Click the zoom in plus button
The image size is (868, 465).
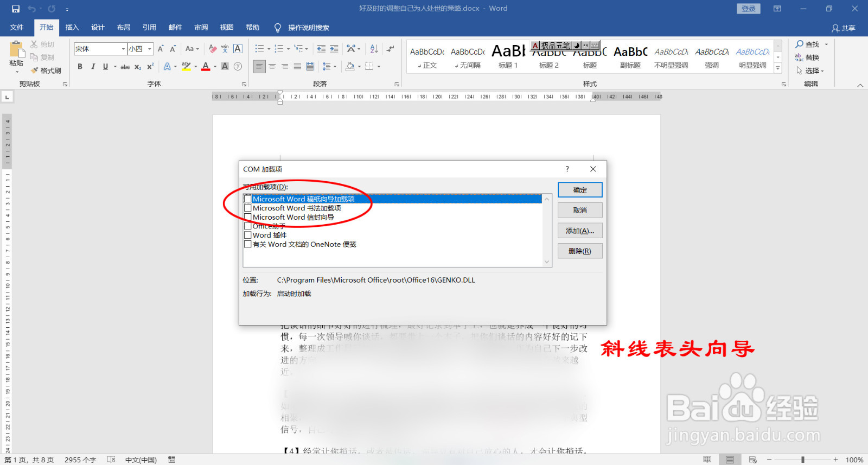point(836,460)
